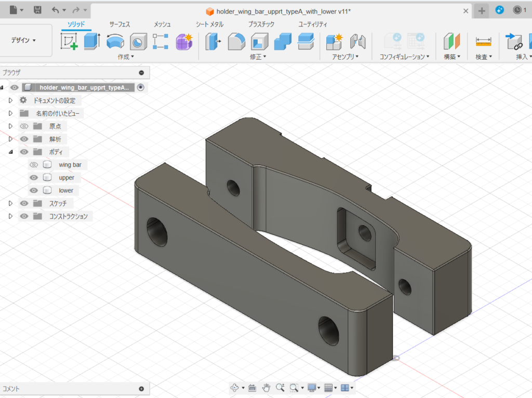
Task: Toggle visibility of the lower body
Action: point(34,190)
